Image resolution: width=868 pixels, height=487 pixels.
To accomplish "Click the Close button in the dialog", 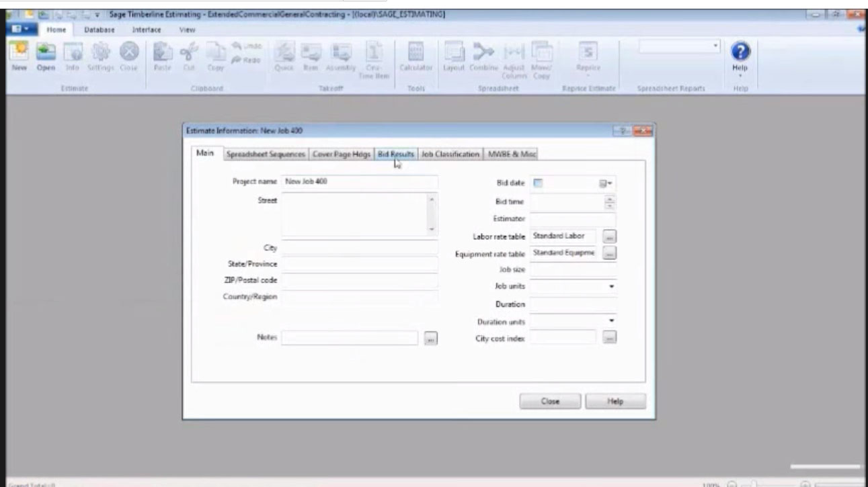I will [x=550, y=401].
